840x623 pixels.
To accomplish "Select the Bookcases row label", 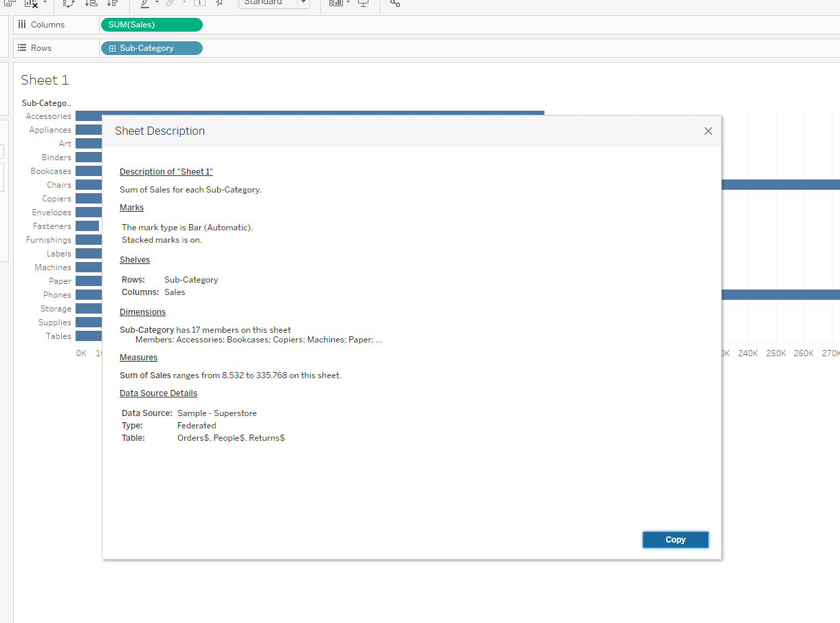I will (51, 171).
